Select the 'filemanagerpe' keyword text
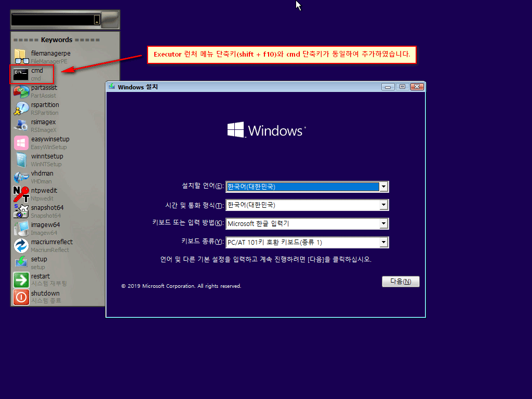Screen dimensions: 532x399 pyautogui.click(x=51, y=54)
